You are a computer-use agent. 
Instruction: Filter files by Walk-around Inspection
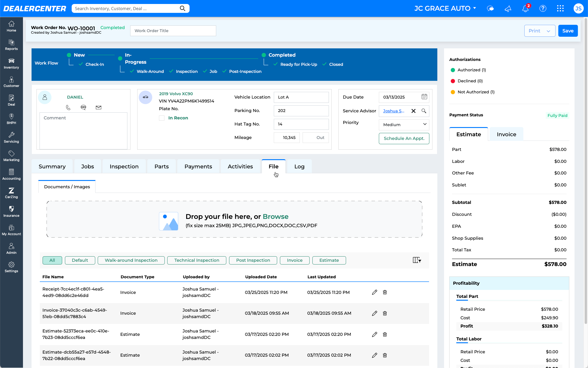coord(131,260)
